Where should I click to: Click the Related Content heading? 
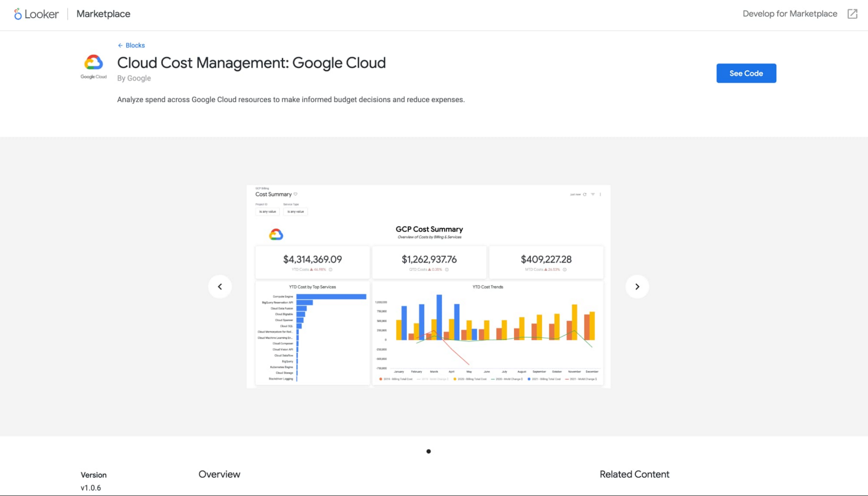coord(635,474)
